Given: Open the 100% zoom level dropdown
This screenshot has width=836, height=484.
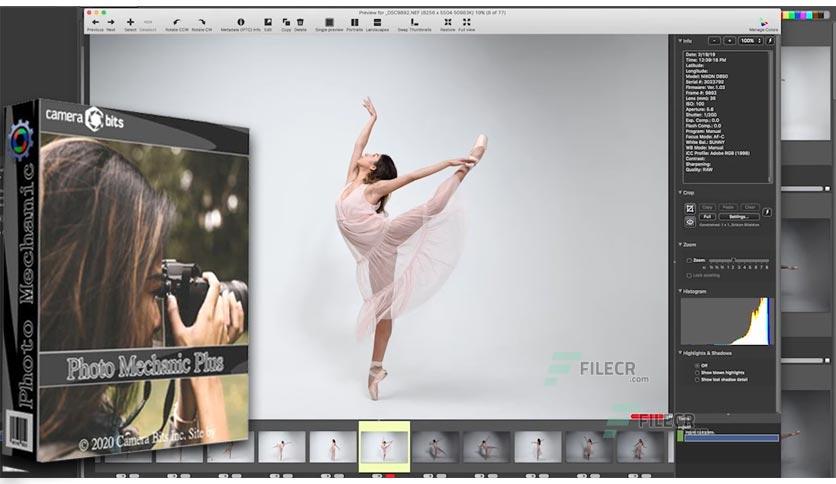Looking at the screenshot, I should [x=751, y=41].
